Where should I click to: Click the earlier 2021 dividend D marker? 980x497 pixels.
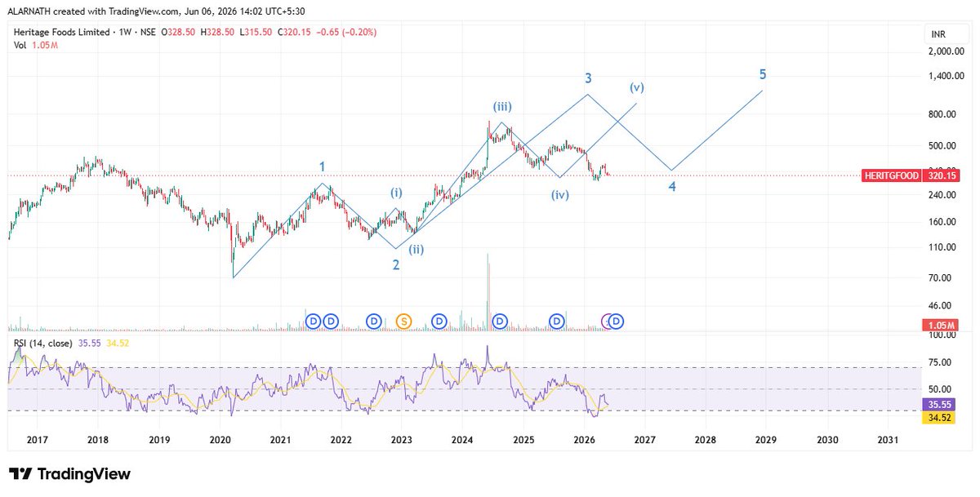tap(312, 322)
